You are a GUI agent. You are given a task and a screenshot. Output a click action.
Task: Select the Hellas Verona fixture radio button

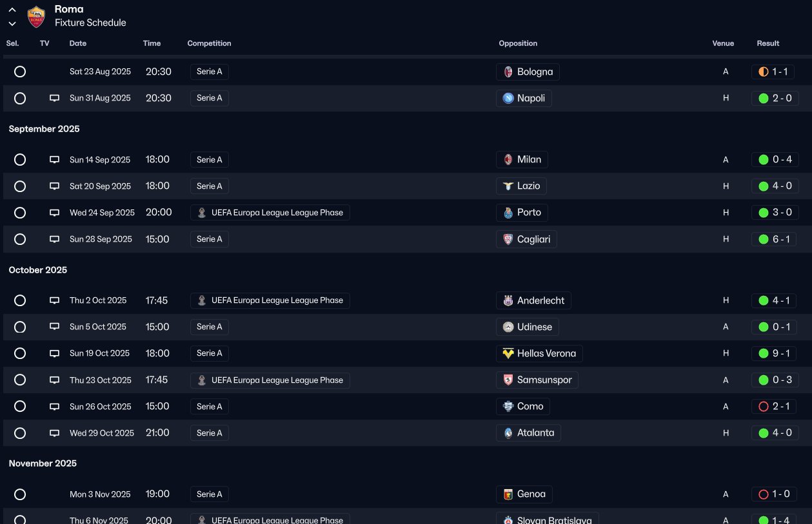coord(20,353)
